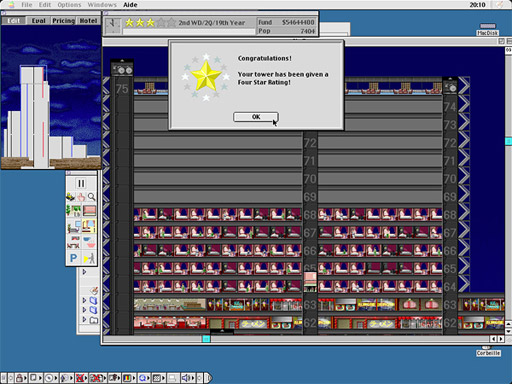The image size is (512, 384).
Task: Open the MacDisk drive icon
Action: (488, 29)
